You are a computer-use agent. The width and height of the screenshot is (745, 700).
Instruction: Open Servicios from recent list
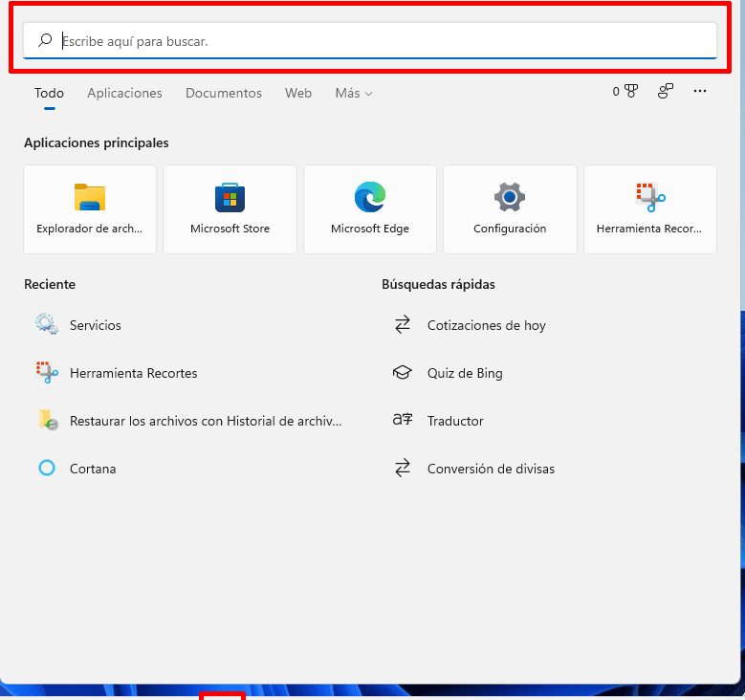[96, 325]
